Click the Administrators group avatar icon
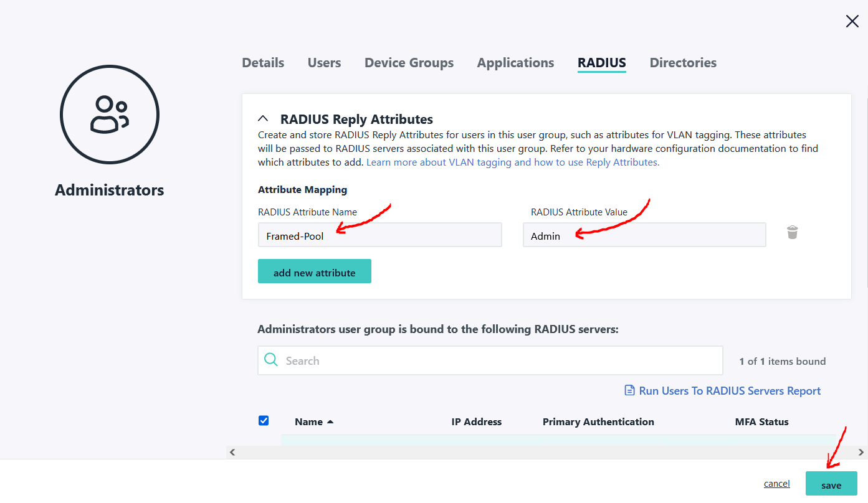The image size is (868, 503). pos(109,115)
